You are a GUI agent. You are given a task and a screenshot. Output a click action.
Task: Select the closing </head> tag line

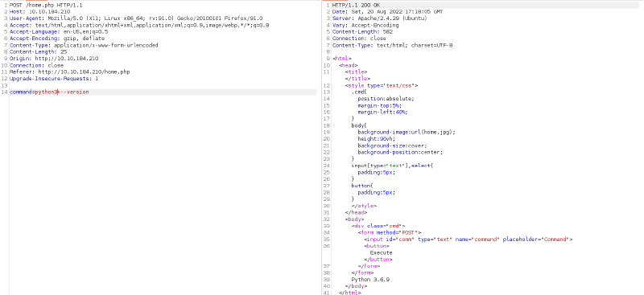[356, 212]
